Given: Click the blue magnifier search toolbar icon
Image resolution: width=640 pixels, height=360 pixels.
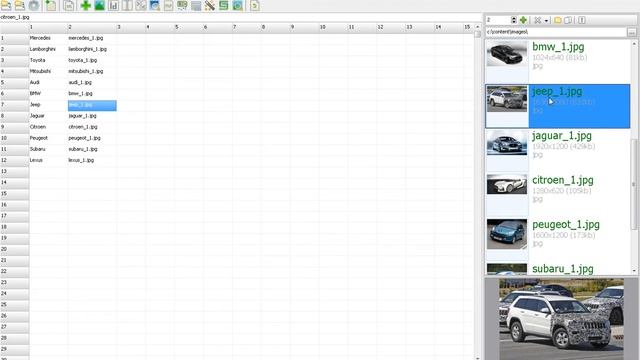Looking at the screenshot, I should click(x=155, y=5).
